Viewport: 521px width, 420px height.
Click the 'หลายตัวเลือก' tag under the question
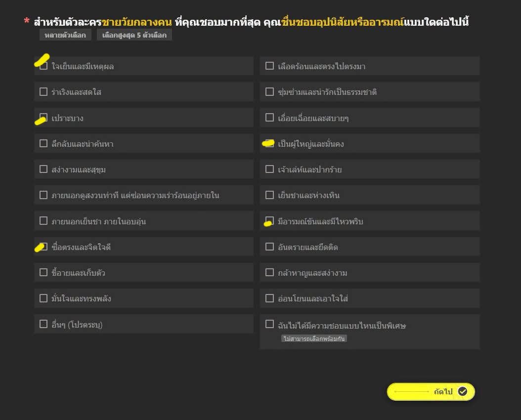pyautogui.click(x=65, y=35)
